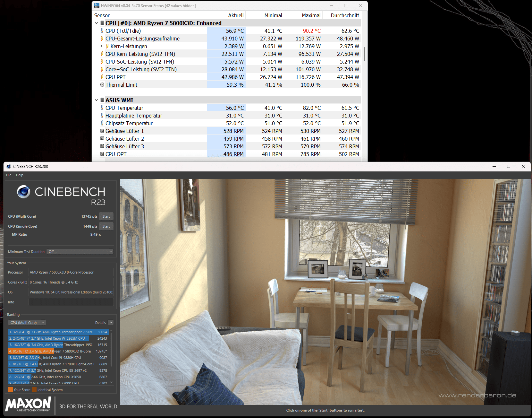Viewport: 532px width, 418px height.
Task: Click the red 90.2 °C maximum value
Action: [x=312, y=31]
